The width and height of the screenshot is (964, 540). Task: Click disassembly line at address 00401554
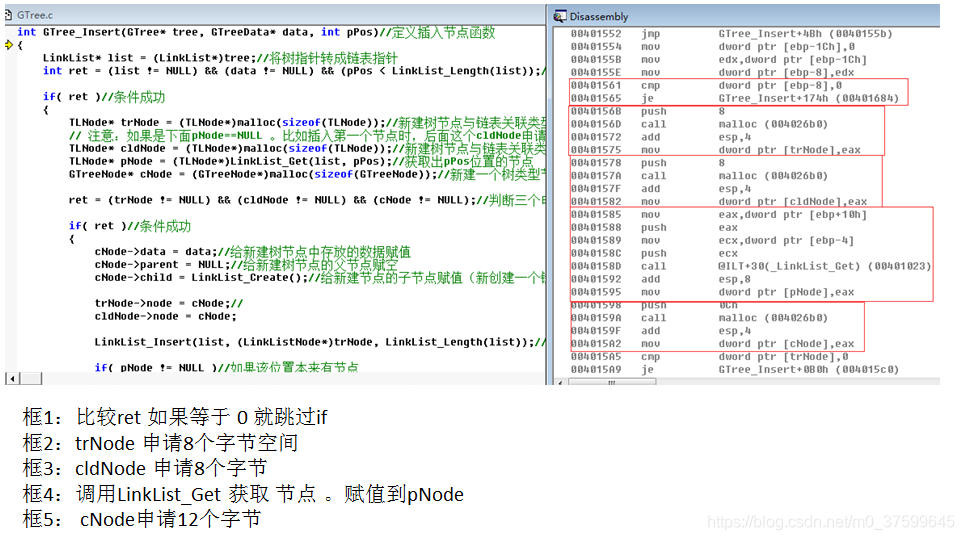(x=713, y=47)
